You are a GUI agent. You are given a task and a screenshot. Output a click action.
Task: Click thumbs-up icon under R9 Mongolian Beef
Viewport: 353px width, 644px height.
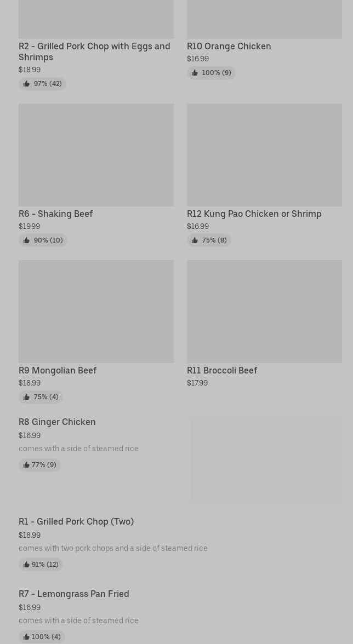point(26,397)
